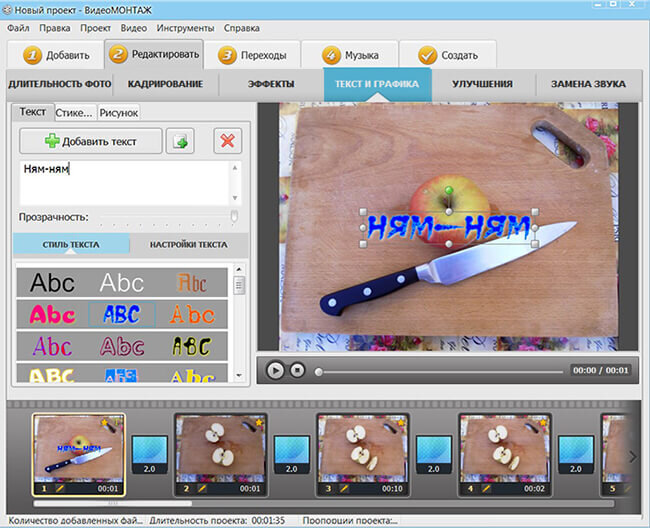Click transition between clips 3 and 4
650x528 pixels.
click(434, 455)
